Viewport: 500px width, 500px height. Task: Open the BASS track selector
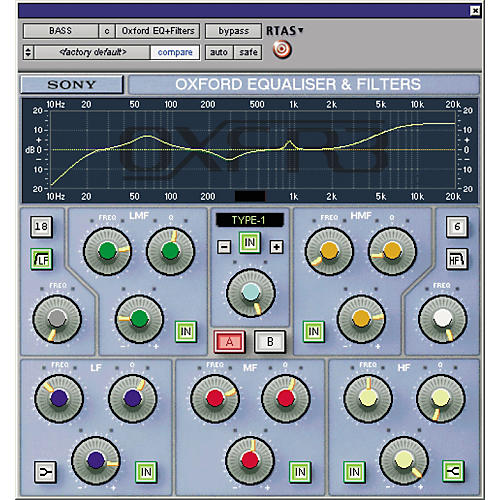pos(61,31)
